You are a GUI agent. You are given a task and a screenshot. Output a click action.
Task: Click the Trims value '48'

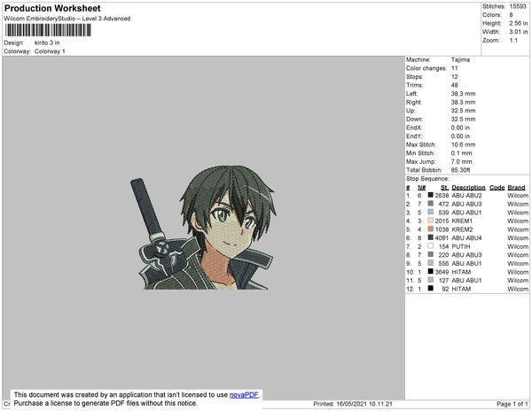(455, 85)
